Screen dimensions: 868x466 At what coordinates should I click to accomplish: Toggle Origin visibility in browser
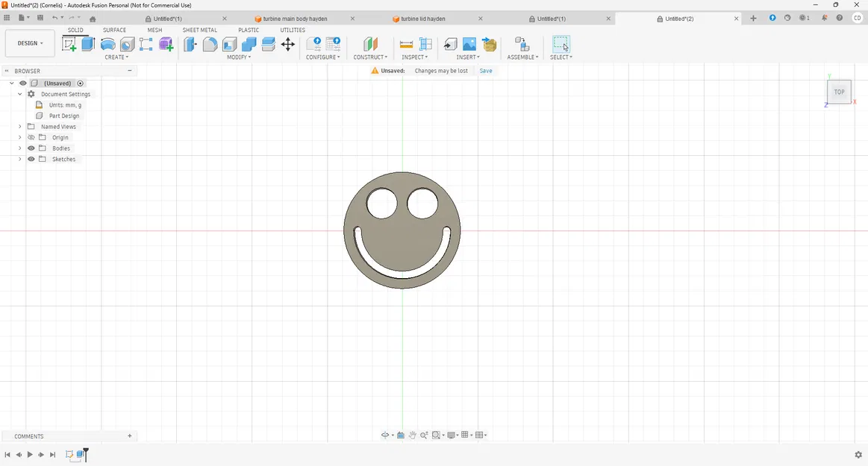[31, 137]
